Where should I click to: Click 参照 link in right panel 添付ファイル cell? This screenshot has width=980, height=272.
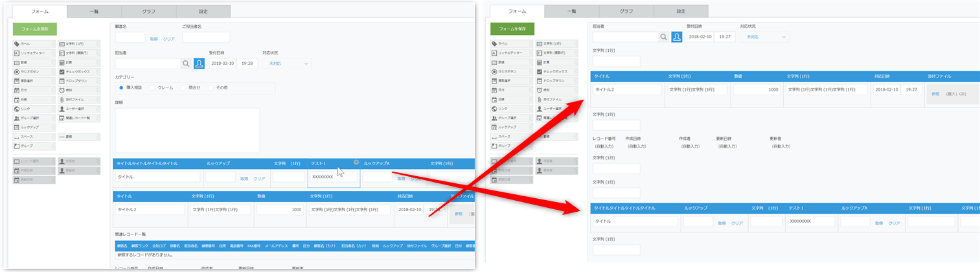[935, 94]
